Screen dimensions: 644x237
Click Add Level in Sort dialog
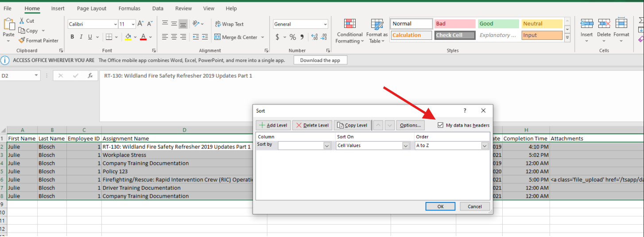[274, 125]
